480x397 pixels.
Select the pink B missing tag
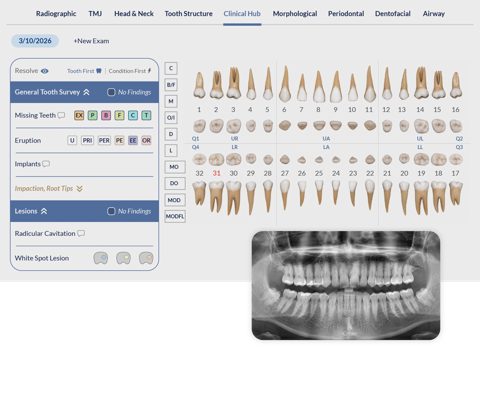tap(106, 116)
